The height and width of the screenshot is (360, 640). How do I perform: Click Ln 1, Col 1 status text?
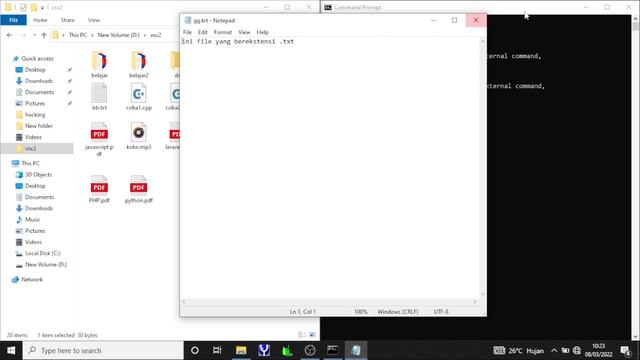click(302, 312)
